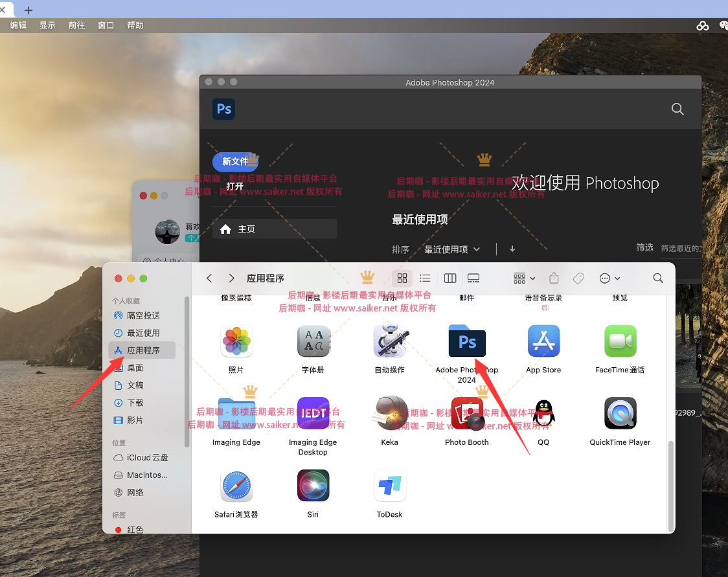The width and height of the screenshot is (728, 577).
Task: Open 桌面 in the Finder sidebar
Action: click(x=142, y=368)
